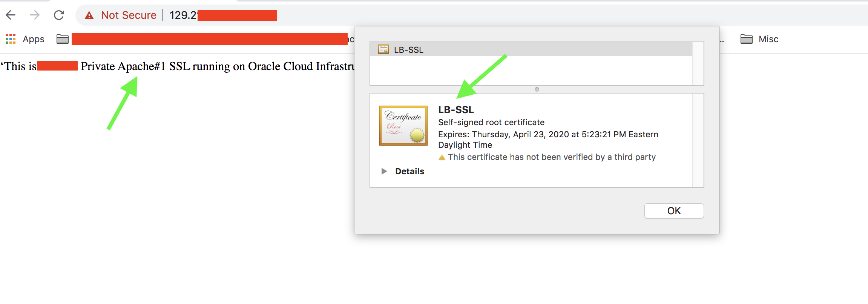Open the Apps grid icon
Viewport: 868px width, 304px height.
pos(11,39)
